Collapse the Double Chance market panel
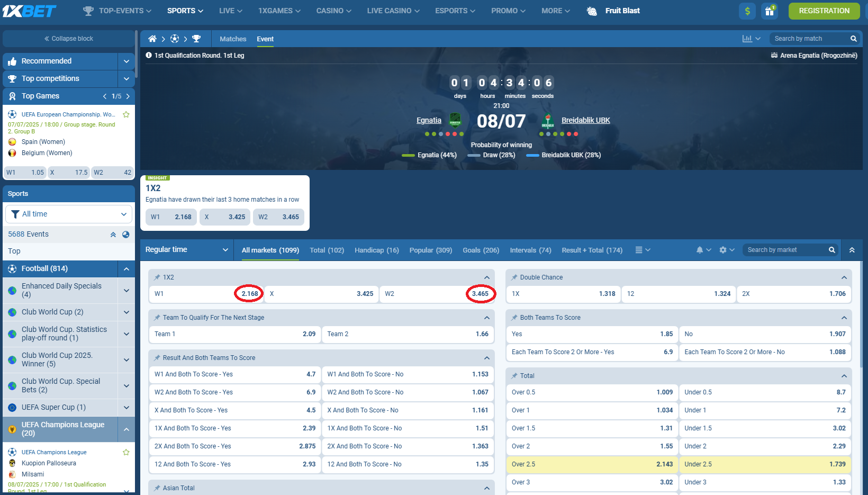 [x=844, y=277]
